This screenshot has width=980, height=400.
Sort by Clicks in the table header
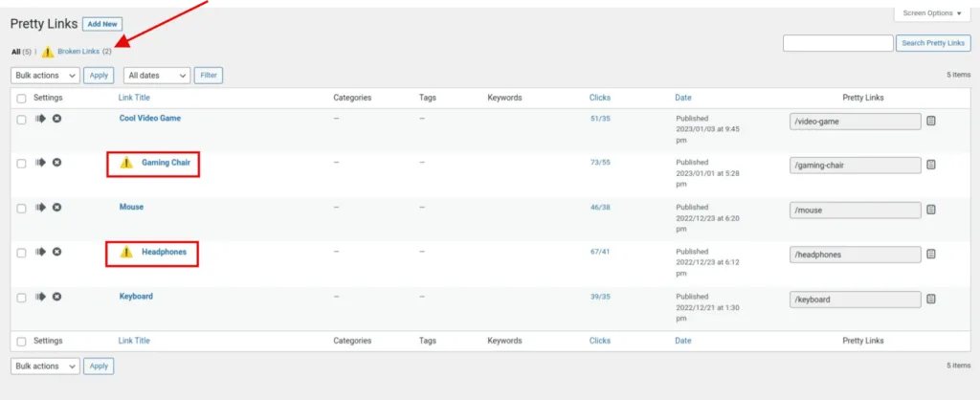coord(599,98)
